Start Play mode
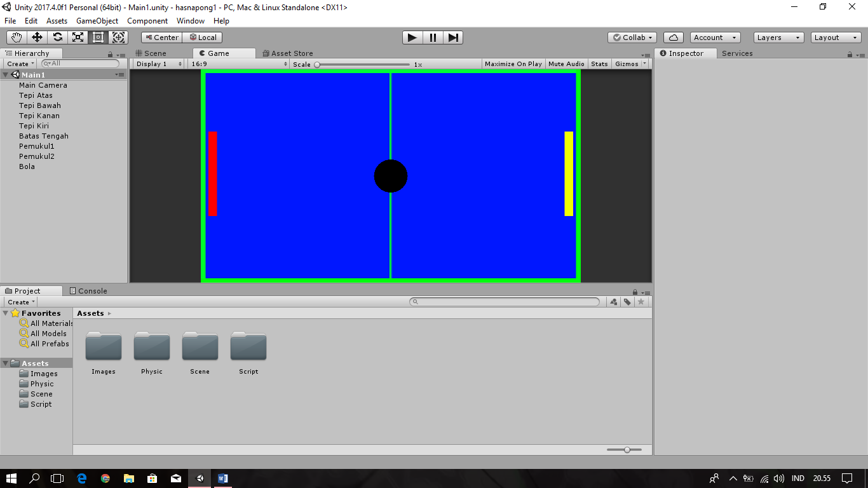 pyautogui.click(x=412, y=37)
